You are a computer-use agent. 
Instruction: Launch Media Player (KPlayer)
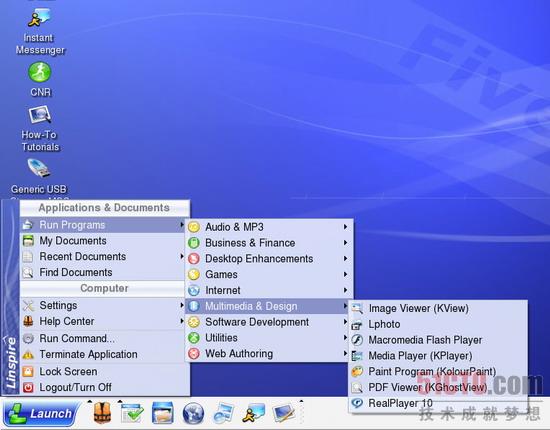tap(438, 356)
